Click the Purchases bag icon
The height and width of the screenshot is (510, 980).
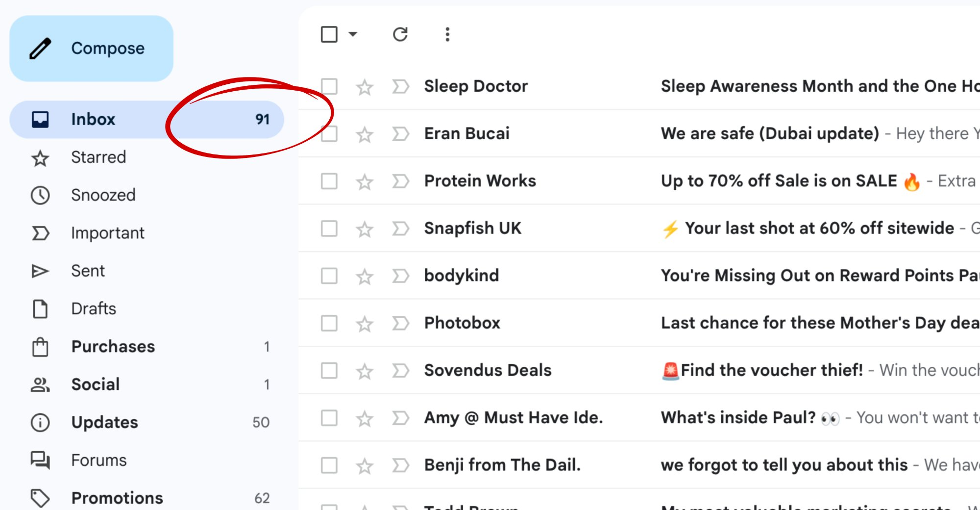point(40,346)
